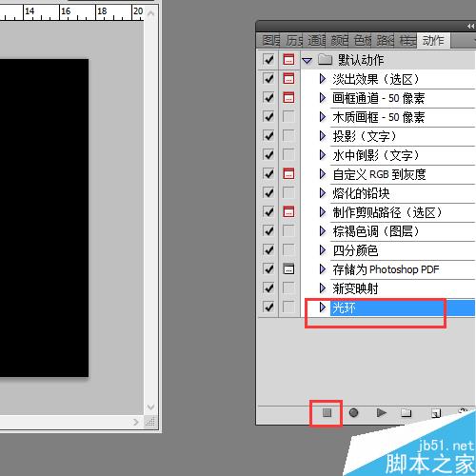Click the document's vertical scroll down arrow
Image resolution: width=476 pixels, height=476 pixels.
coord(151,407)
